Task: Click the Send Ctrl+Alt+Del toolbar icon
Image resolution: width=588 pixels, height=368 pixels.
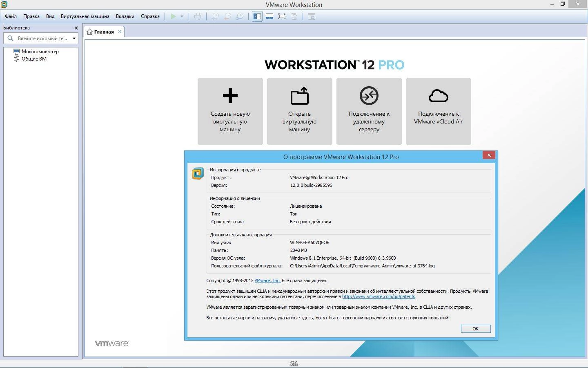Action: coord(198,16)
